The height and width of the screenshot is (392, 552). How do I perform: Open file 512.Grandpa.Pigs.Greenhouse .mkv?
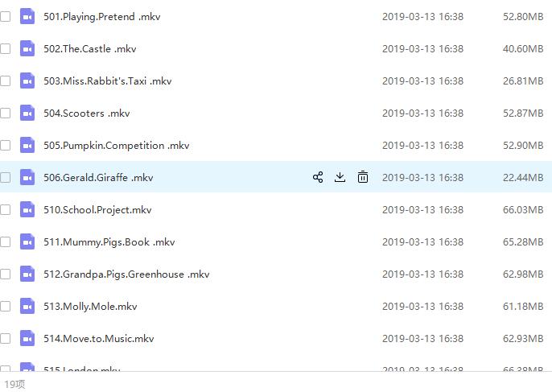click(126, 274)
